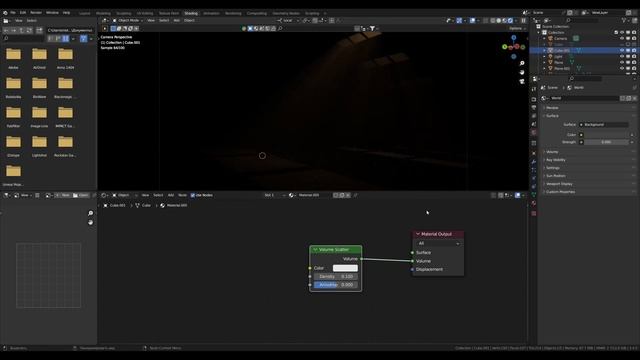Toggle visibility of Light in the outliner
The height and width of the screenshot is (360, 640).
[x=622, y=56]
